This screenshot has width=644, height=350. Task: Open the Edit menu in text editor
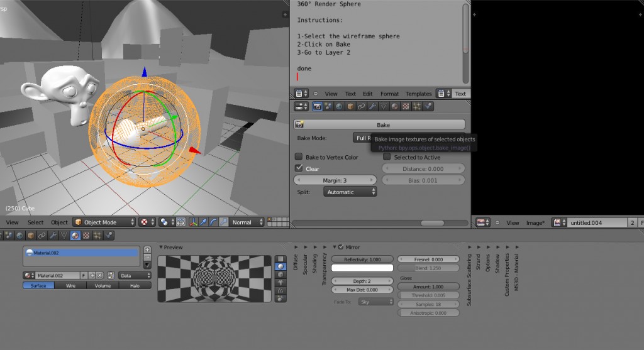coord(367,94)
